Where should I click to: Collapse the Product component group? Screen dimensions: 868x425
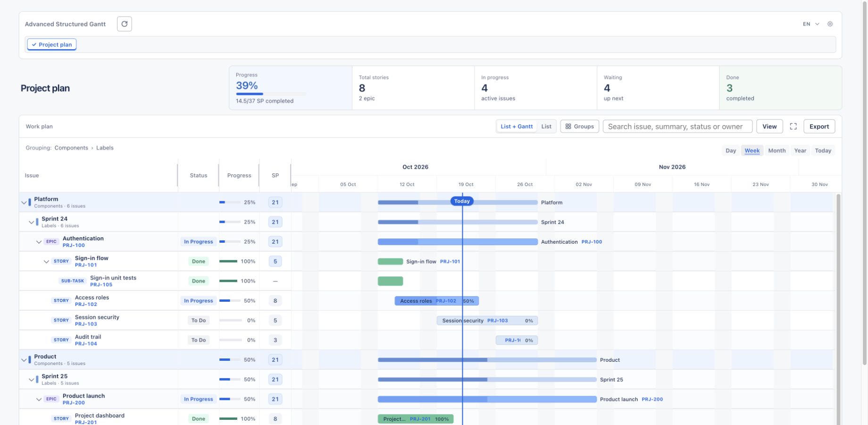[24, 360]
